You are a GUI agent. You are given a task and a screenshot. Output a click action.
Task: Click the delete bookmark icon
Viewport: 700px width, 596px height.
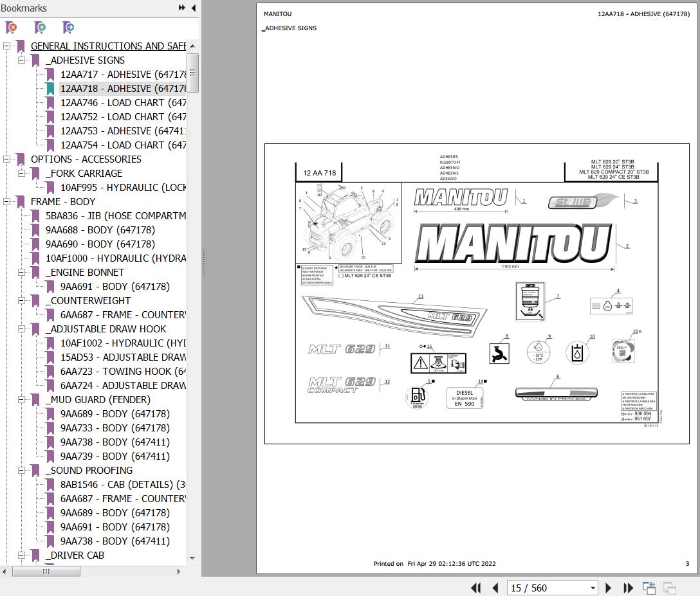coord(11,28)
